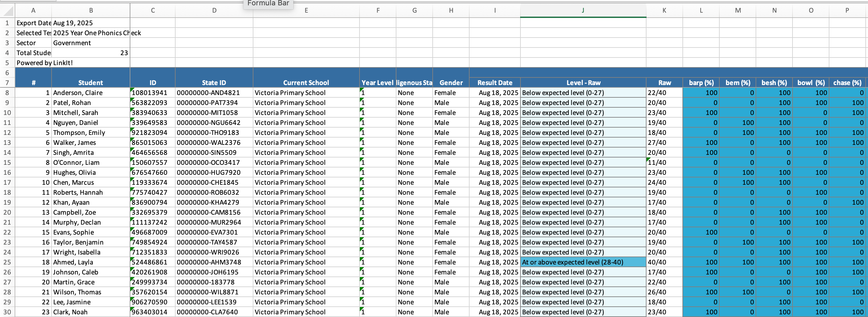Screen dimensions: 868x317
Task: Select the 'Government' sector cell
Action: pyautogui.click(x=90, y=43)
